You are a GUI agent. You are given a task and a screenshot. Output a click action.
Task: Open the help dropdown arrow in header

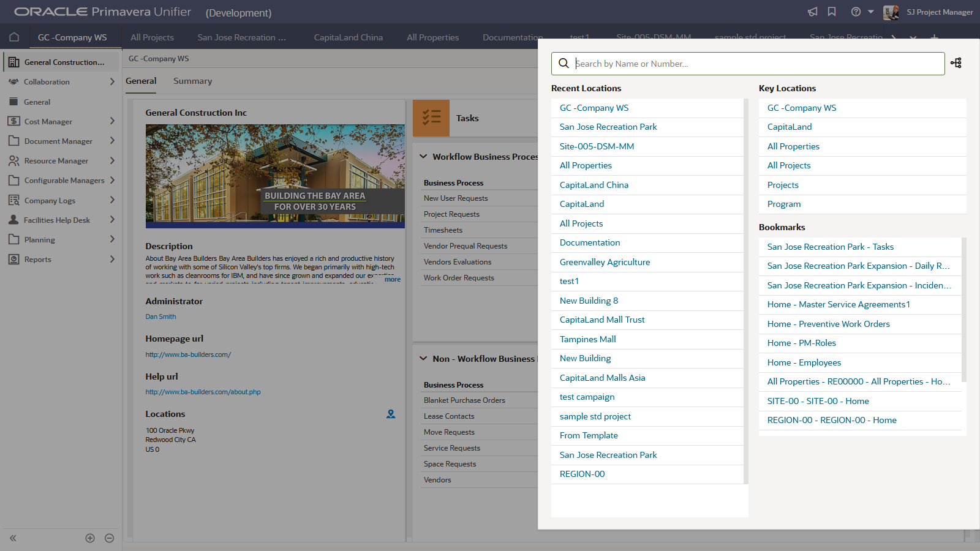[871, 12]
